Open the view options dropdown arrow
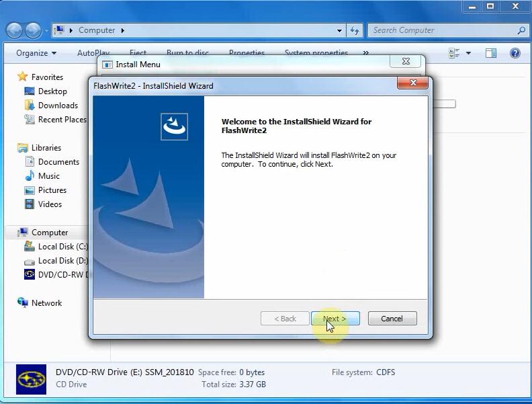 pyautogui.click(x=468, y=53)
